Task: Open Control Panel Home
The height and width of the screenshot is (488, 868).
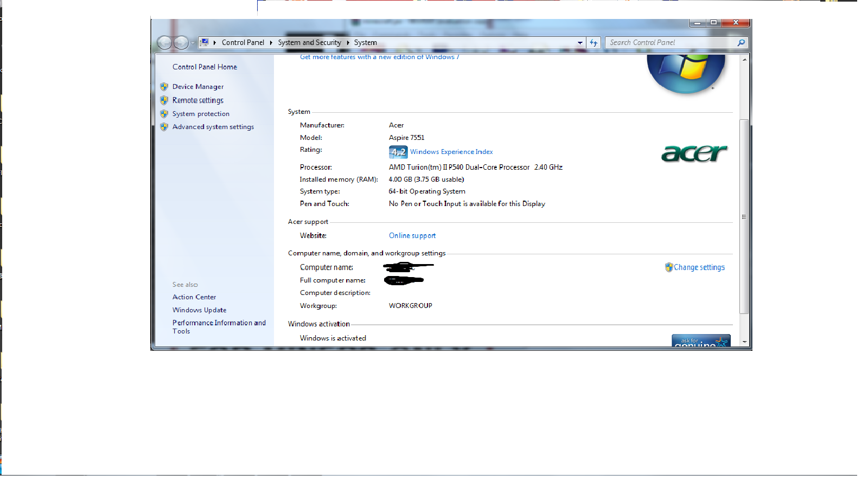Action: tap(205, 67)
